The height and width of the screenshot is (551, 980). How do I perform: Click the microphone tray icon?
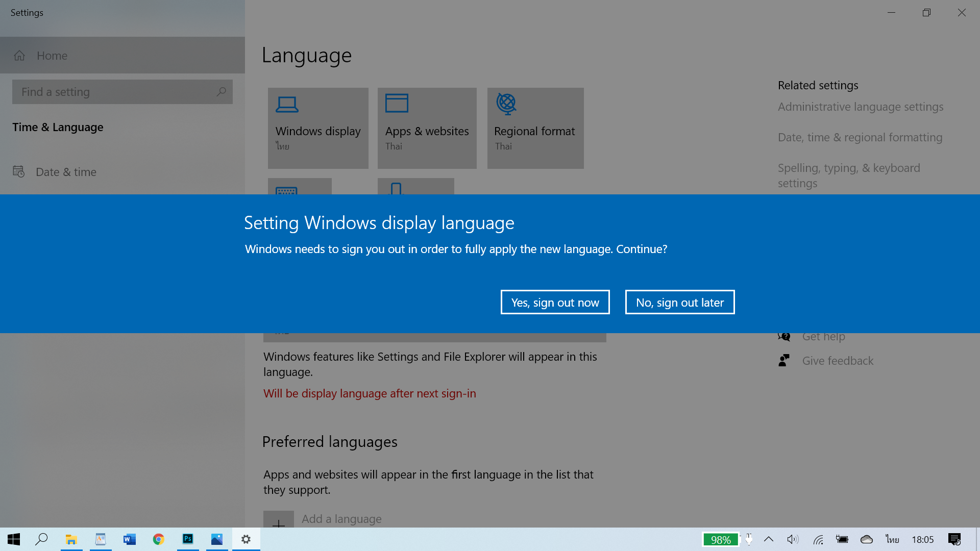click(x=749, y=539)
